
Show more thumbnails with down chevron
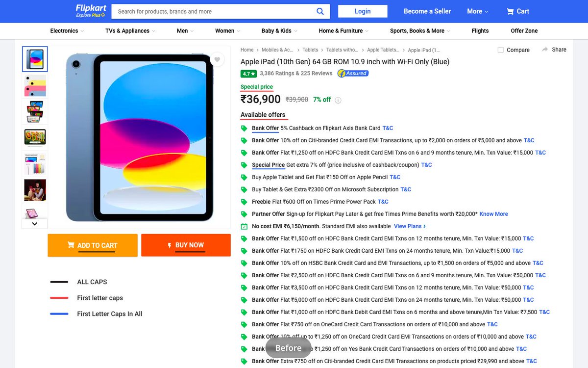click(x=35, y=224)
